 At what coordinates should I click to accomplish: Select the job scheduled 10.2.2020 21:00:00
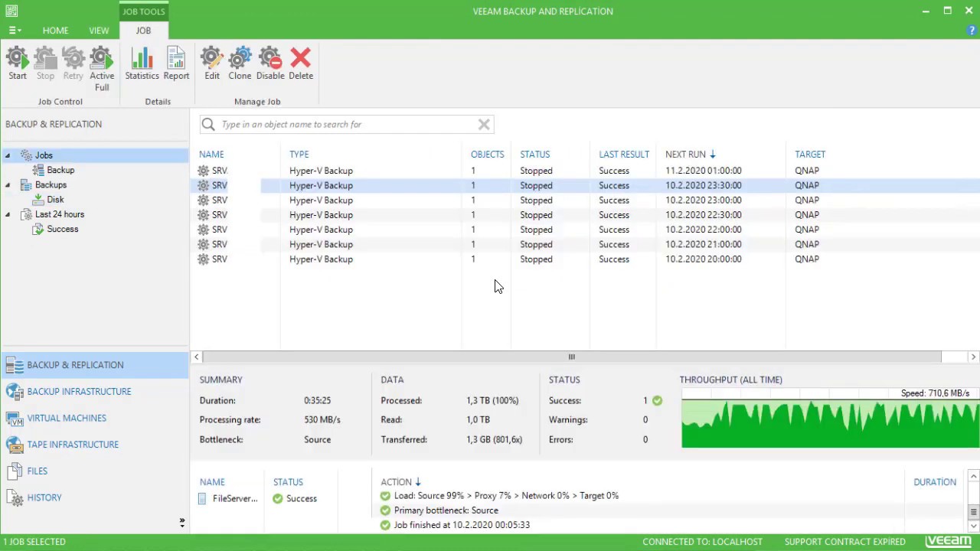[x=585, y=244]
